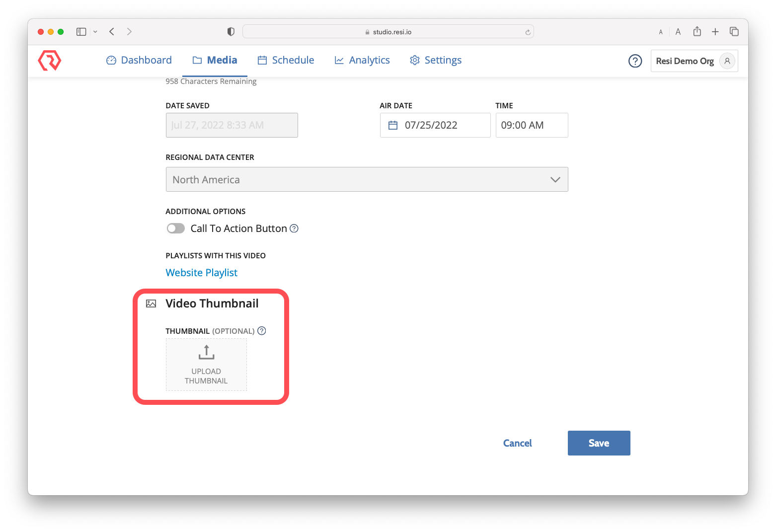Click the user avatar icon
The width and height of the screenshot is (776, 532).
pyautogui.click(x=727, y=61)
